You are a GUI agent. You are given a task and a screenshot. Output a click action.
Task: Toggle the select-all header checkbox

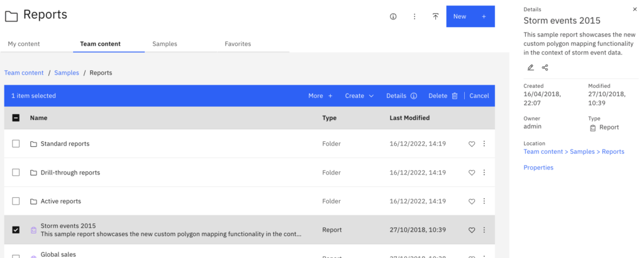pyautogui.click(x=16, y=117)
